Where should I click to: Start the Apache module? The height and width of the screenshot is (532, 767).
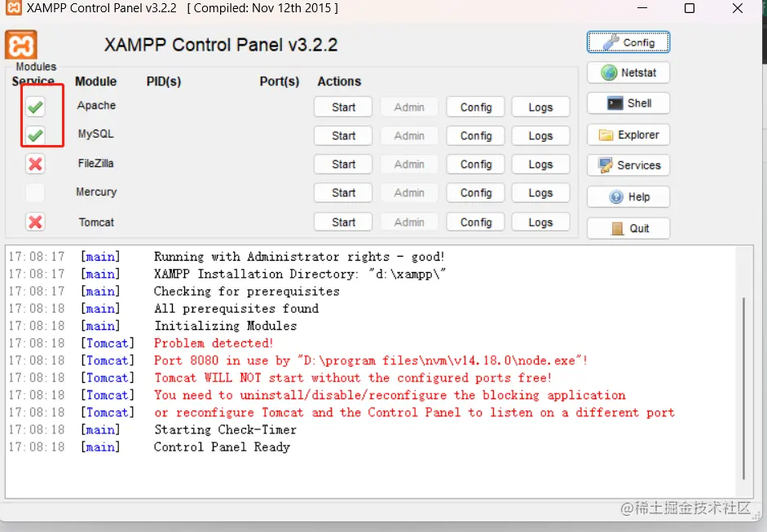[x=343, y=107]
